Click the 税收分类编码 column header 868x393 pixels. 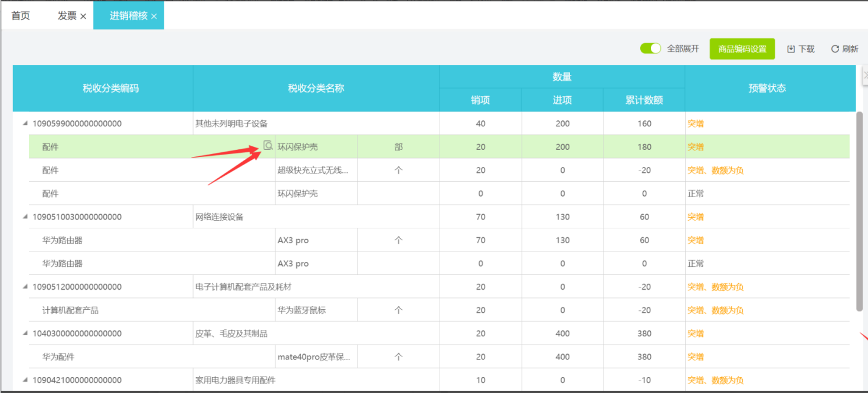[110, 89]
